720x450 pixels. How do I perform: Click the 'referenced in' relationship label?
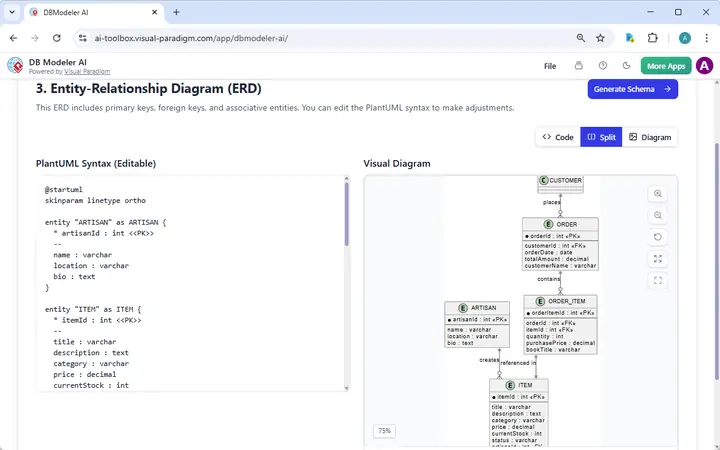coord(518,363)
